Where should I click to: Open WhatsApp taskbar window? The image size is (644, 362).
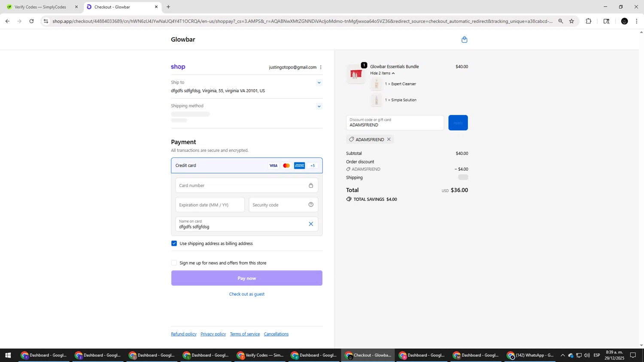[x=531, y=355]
